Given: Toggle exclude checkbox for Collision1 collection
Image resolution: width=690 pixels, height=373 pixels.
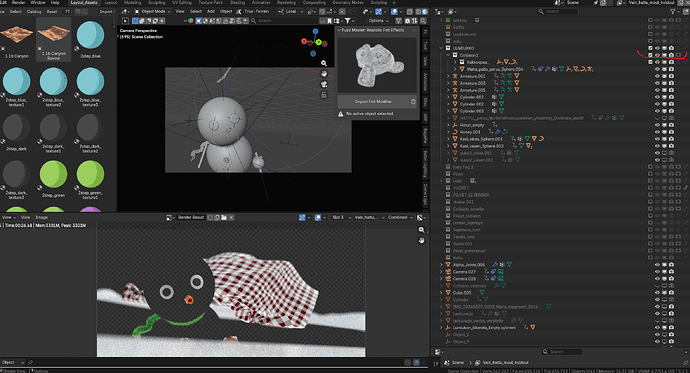Looking at the screenshot, I should coord(650,55).
